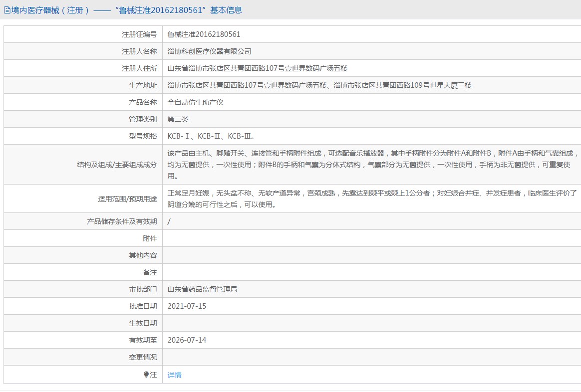581x392 pixels.
Task: Select address 山东省淄博市张店区共青团西路107号壹世界数码广场五楼
Action: 258,68
